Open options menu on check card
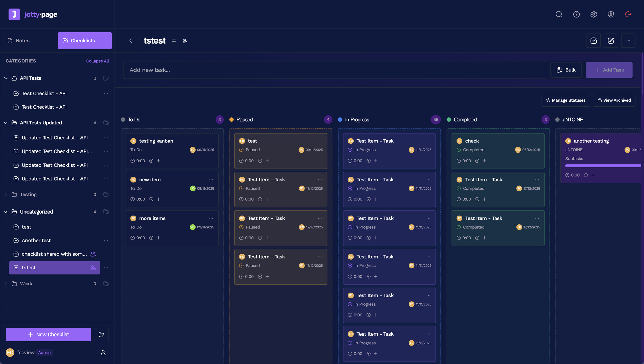Screen dimensions: 644x364 tap(537, 141)
